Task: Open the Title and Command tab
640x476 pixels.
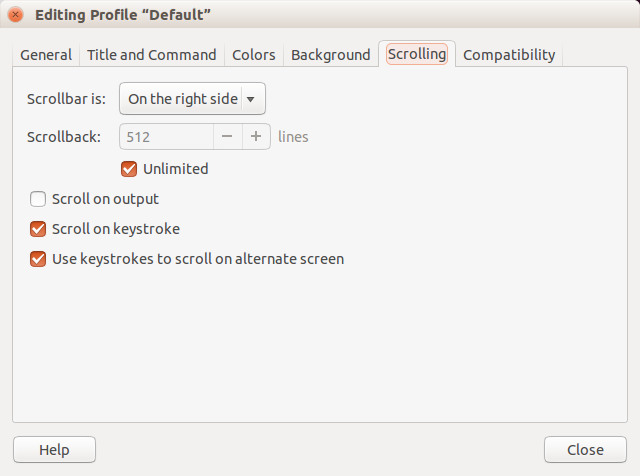Action: [152, 55]
